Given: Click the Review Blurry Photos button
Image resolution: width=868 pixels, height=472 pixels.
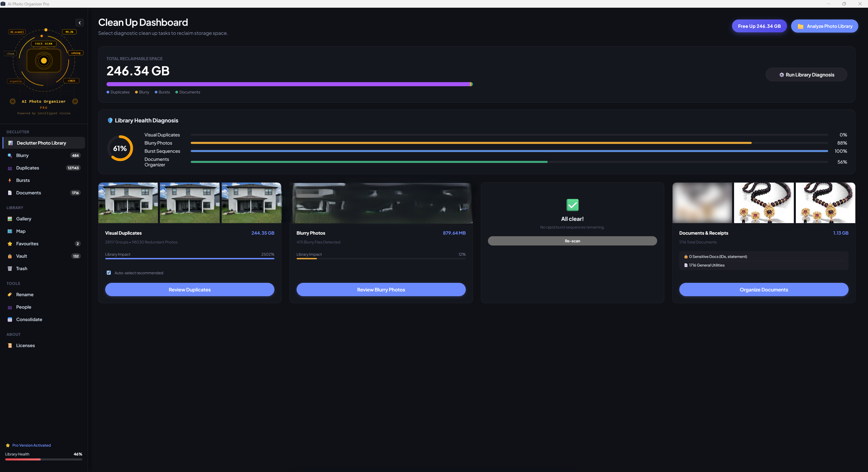Looking at the screenshot, I should tap(381, 290).
